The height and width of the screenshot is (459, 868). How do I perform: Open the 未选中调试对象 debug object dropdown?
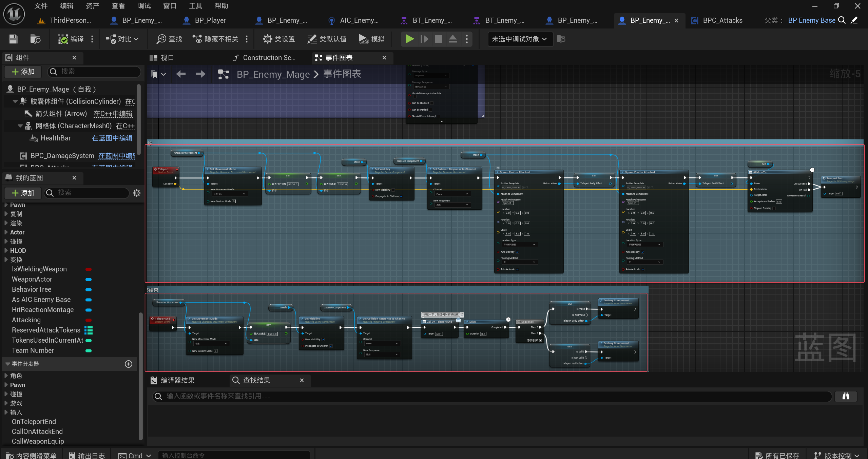520,39
